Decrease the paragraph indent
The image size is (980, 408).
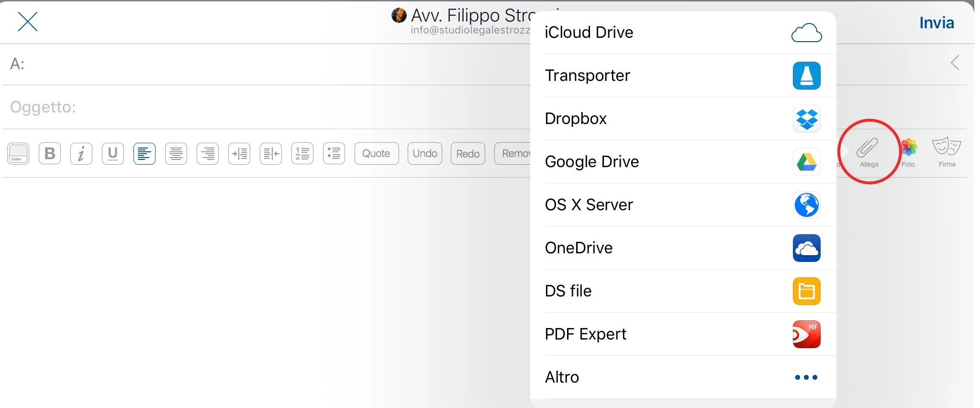(271, 154)
